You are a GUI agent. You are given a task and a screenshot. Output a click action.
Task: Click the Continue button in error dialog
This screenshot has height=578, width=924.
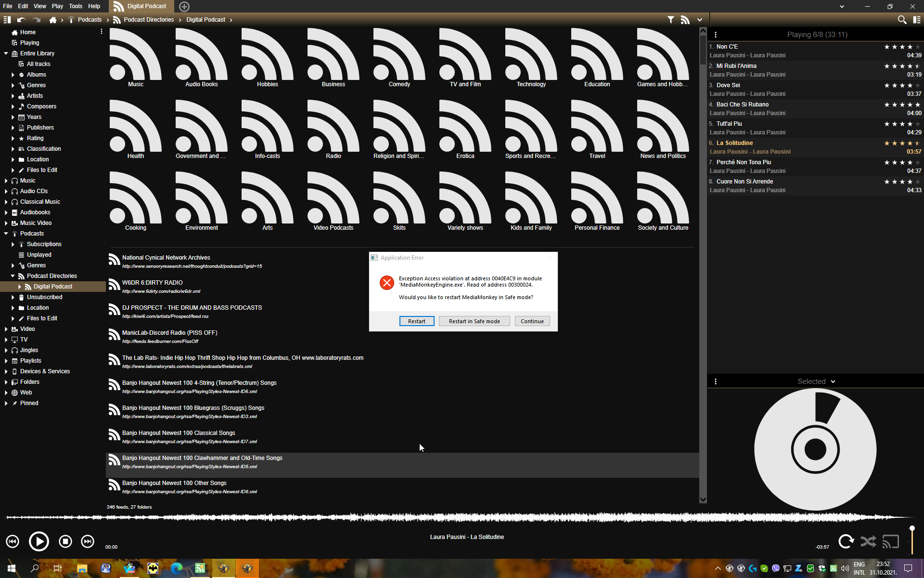pyautogui.click(x=532, y=321)
